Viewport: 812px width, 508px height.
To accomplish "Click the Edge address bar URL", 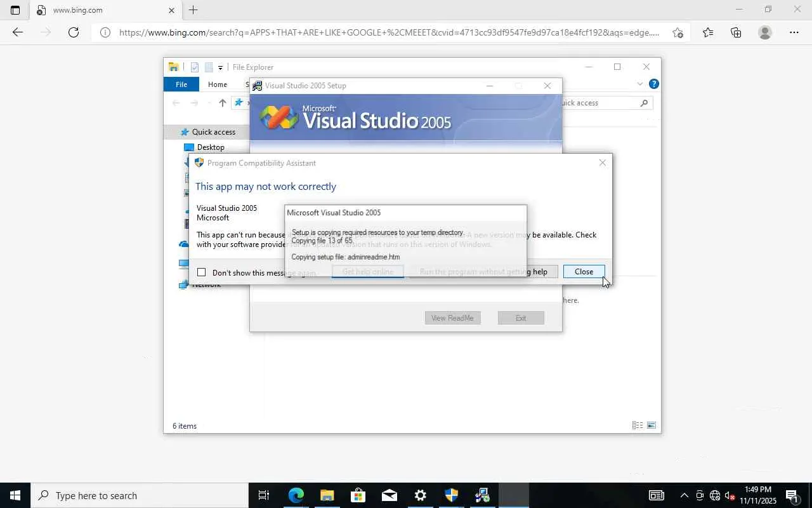I will pyautogui.click(x=390, y=32).
